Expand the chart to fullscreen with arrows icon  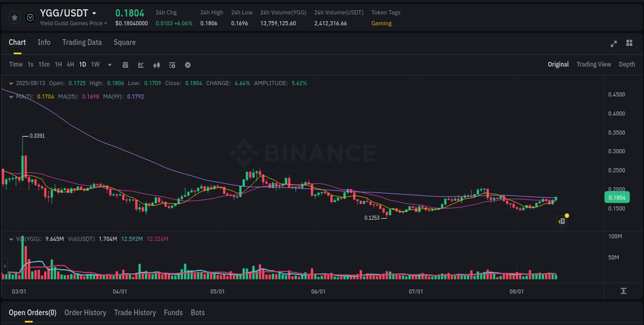pyautogui.click(x=614, y=44)
